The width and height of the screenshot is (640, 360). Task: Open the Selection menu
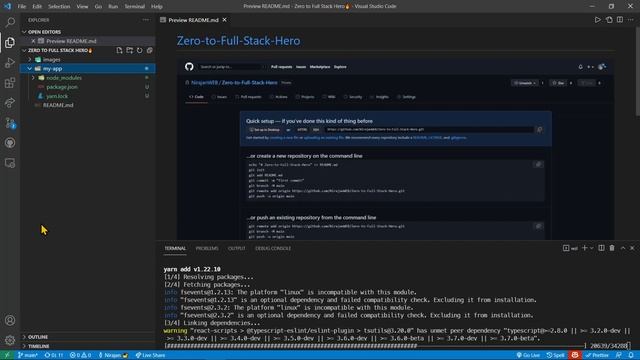pyautogui.click(x=59, y=6)
